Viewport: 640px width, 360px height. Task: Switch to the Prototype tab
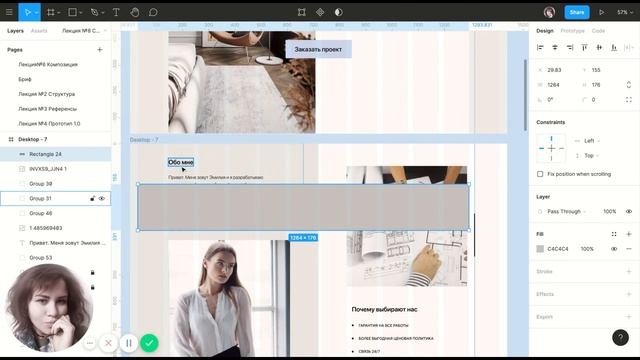572,31
